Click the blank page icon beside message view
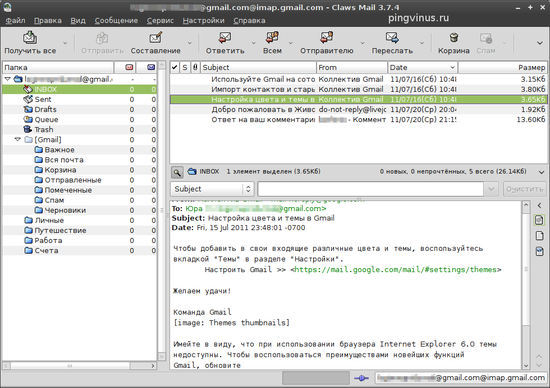The height and width of the screenshot is (388, 550). (539, 235)
